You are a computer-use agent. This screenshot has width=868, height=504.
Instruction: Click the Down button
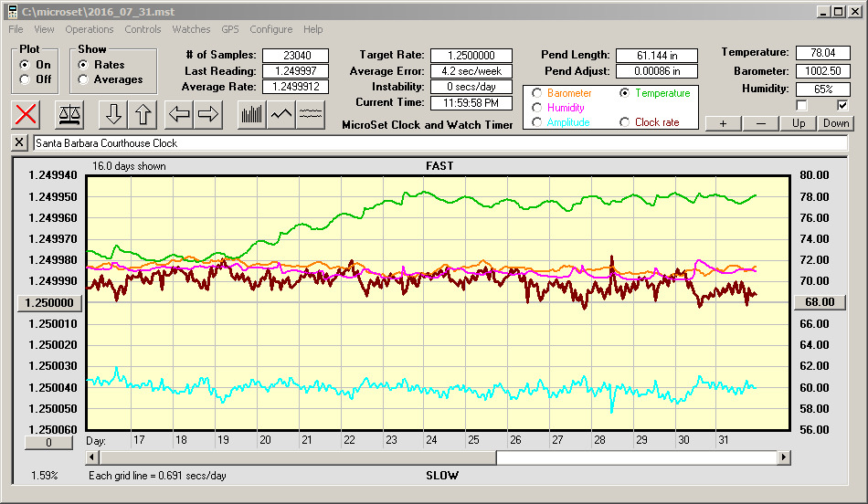click(836, 123)
